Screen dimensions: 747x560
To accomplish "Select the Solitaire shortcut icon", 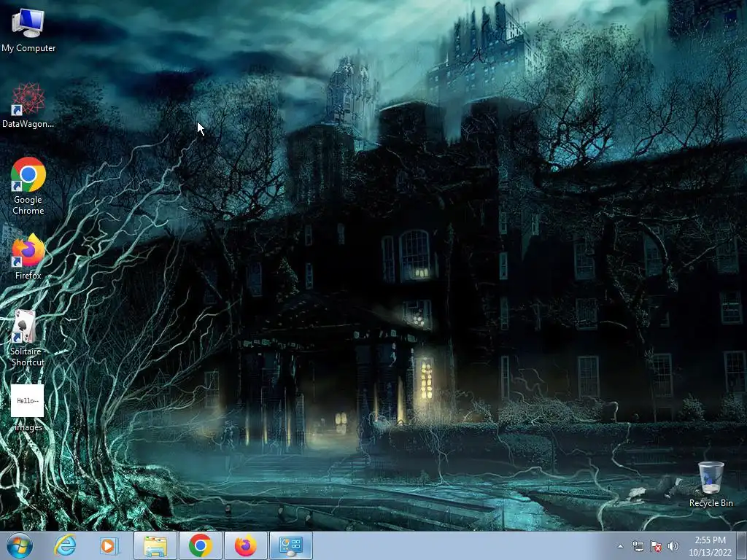I will (28, 338).
